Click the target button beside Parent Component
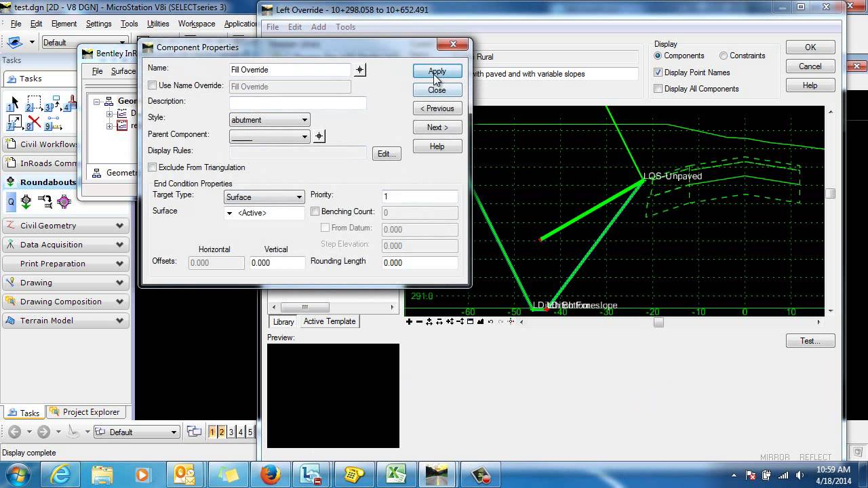This screenshot has height=488, width=868. (x=319, y=136)
